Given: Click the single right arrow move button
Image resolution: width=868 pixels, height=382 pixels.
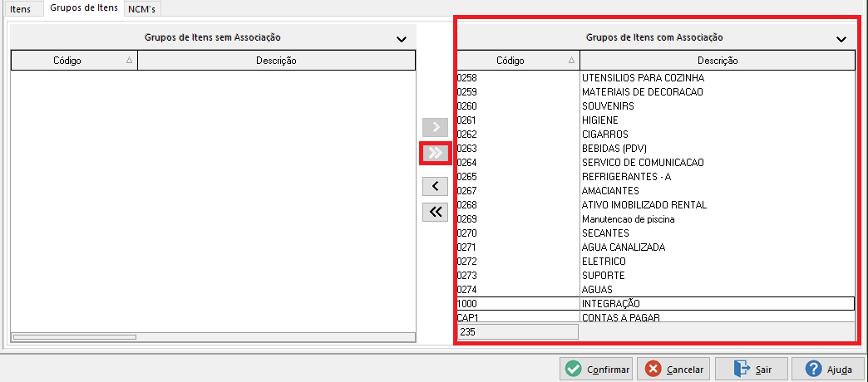Looking at the screenshot, I should pos(435,127).
